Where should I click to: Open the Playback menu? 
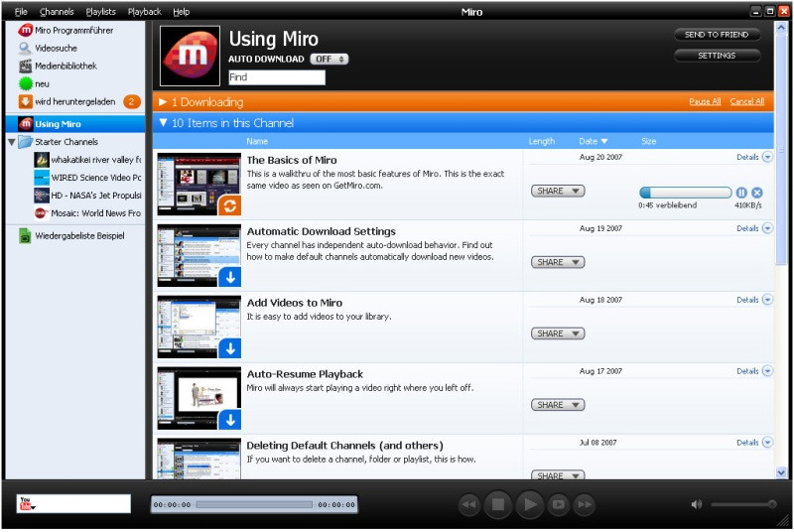pyautogui.click(x=144, y=12)
